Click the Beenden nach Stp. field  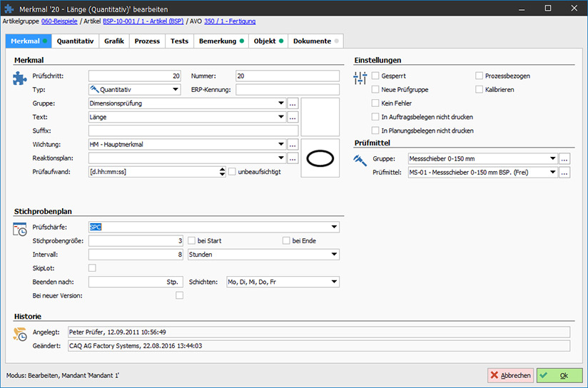(136, 282)
